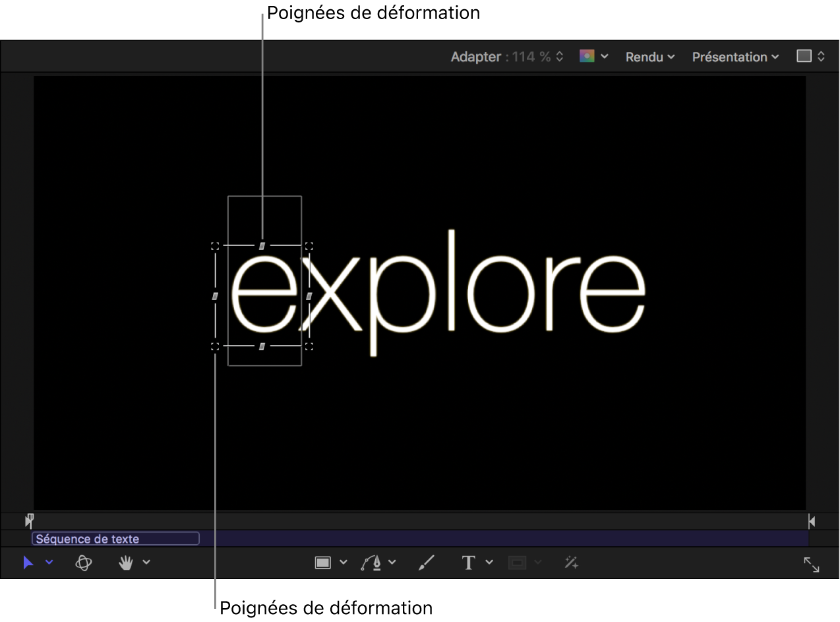Click the top-left corner handle
This screenshot has height=622, width=840.
215,246
